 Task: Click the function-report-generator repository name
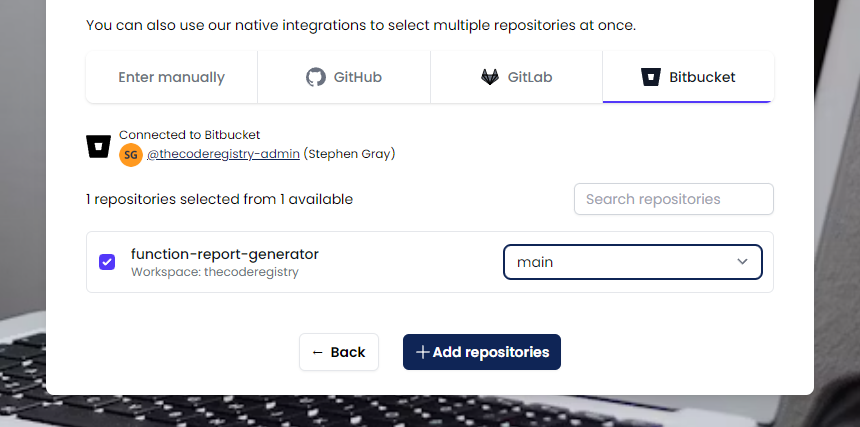pos(225,254)
